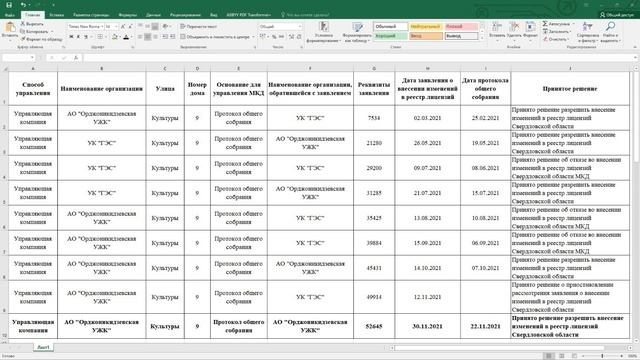
Task: Switch to the Данные tab
Action: click(x=153, y=15)
